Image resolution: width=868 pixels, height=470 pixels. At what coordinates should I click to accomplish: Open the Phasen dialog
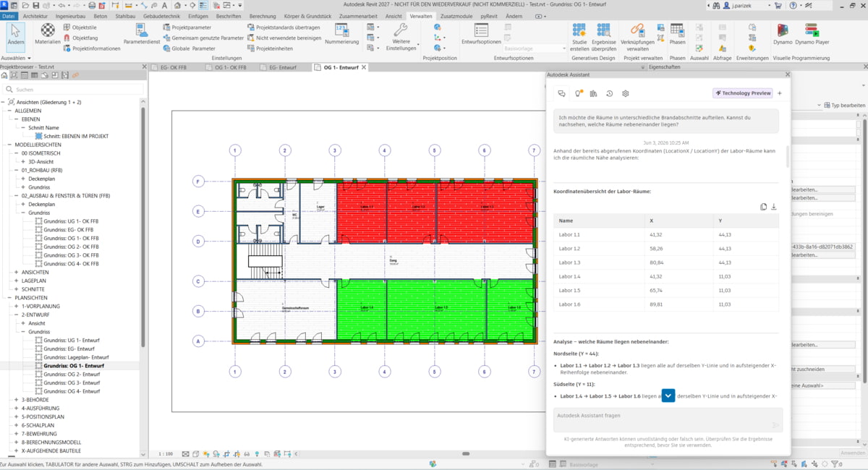pyautogui.click(x=677, y=35)
